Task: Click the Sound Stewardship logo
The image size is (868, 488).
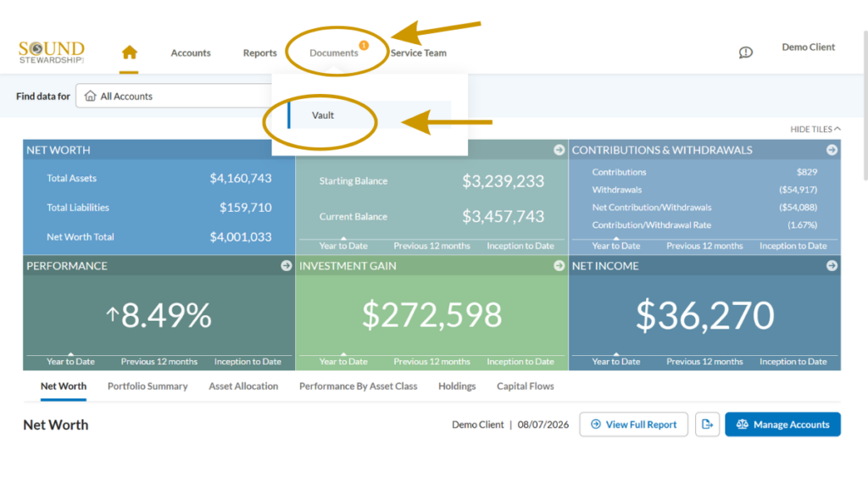Action: tap(52, 53)
